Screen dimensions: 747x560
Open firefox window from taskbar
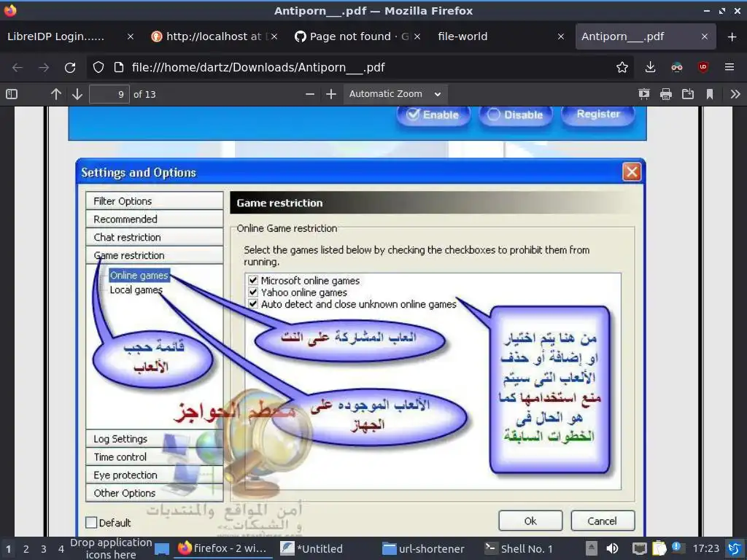click(222, 548)
